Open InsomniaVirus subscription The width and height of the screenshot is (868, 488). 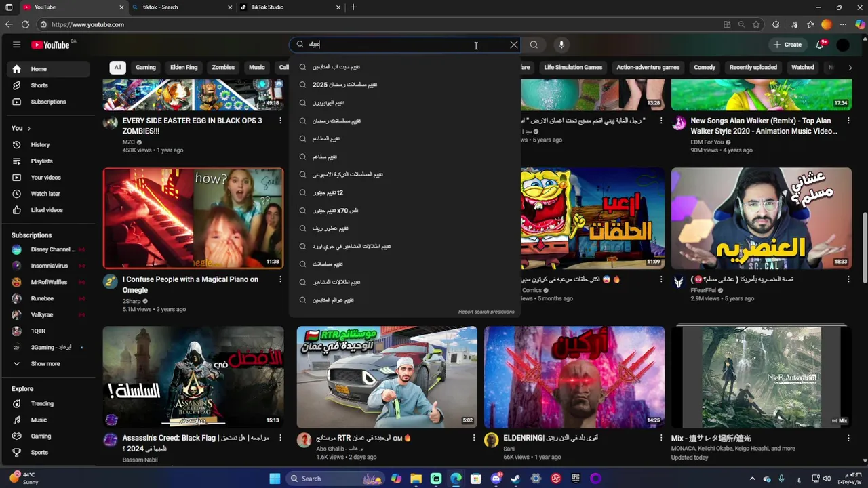(x=48, y=266)
